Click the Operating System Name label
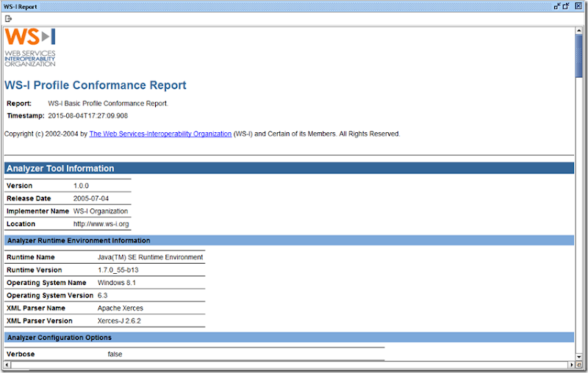588x373 pixels. (46, 283)
